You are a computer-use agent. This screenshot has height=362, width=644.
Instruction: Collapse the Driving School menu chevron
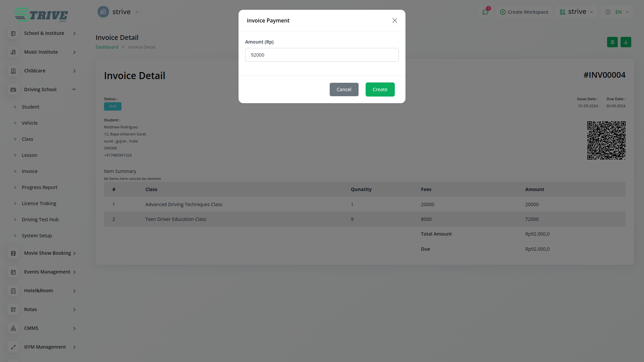click(74, 89)
